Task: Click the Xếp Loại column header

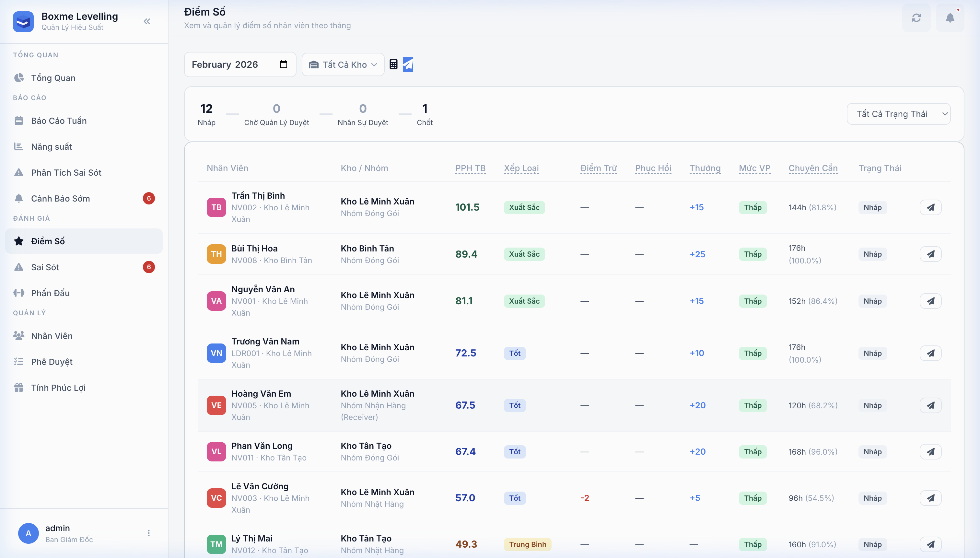Action: pos(521,168)
